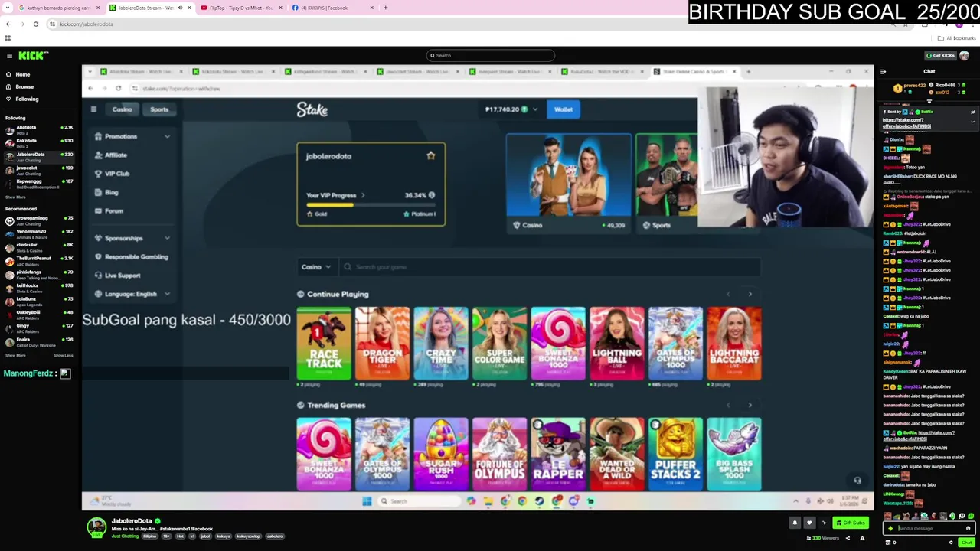The height and width of the screenshot is (551, 980).
Task: Collapse the chat panel
Action: click(x=883, y=71)
